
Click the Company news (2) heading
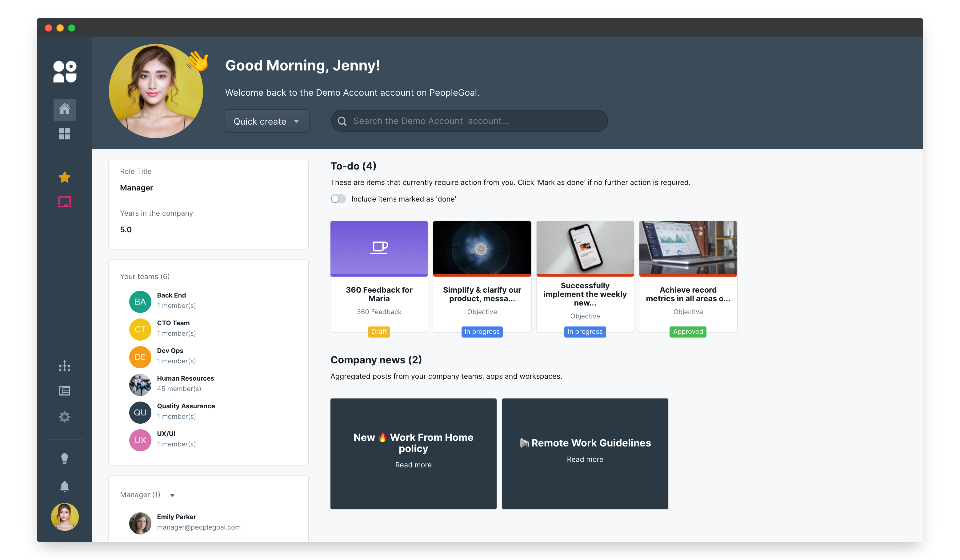click(x=376, y=360)
